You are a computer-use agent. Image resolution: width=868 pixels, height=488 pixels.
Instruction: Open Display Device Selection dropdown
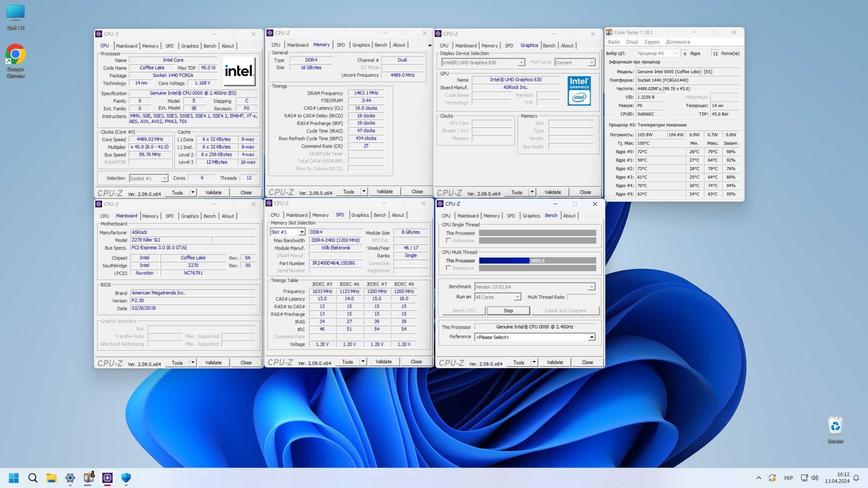coord(483,62)
